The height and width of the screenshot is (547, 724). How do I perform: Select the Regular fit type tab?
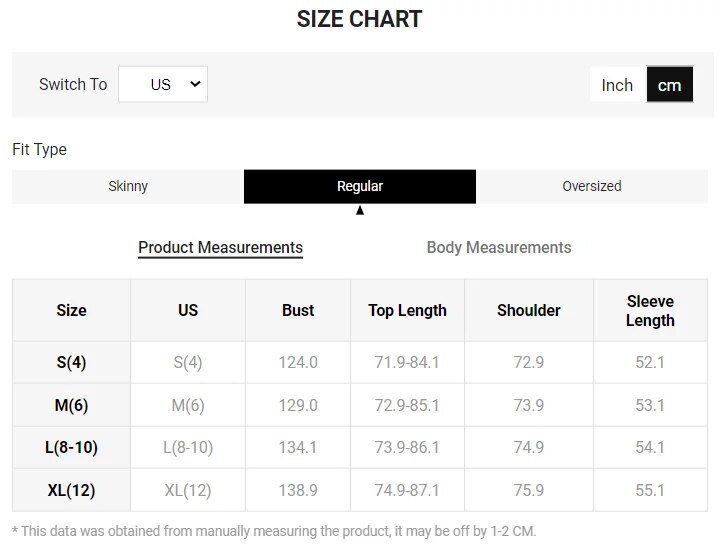[360, 186]
